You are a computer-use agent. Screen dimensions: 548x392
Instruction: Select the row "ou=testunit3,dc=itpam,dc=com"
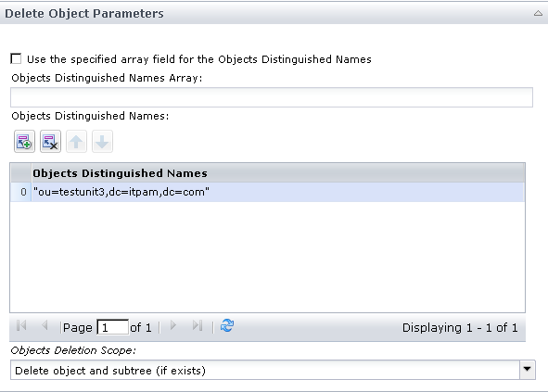coord(267,192)
